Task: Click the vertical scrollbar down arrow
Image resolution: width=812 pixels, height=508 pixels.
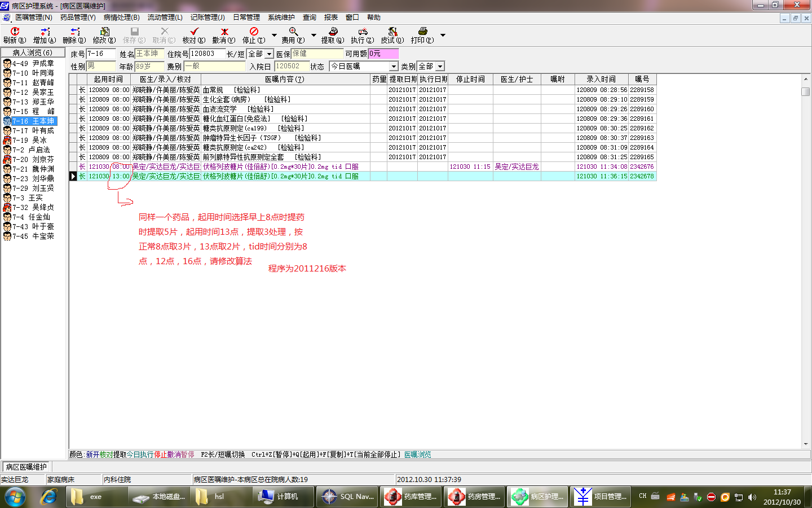Action: pyautogui.click(x=806, y=444)
